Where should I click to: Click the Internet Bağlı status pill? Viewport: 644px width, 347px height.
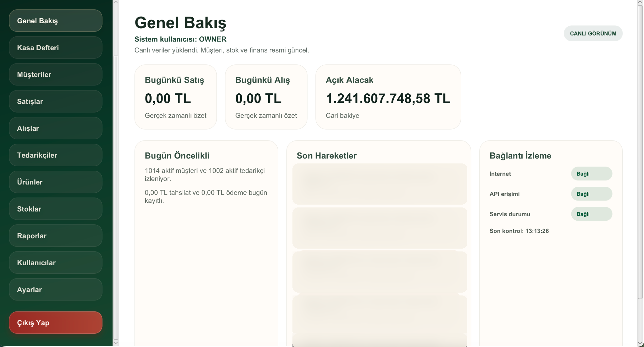[x=591, y=173]
